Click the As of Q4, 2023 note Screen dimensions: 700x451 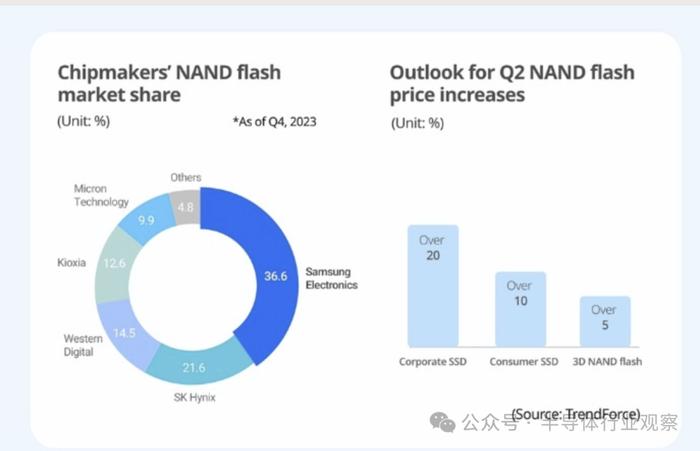pos(275,121)
